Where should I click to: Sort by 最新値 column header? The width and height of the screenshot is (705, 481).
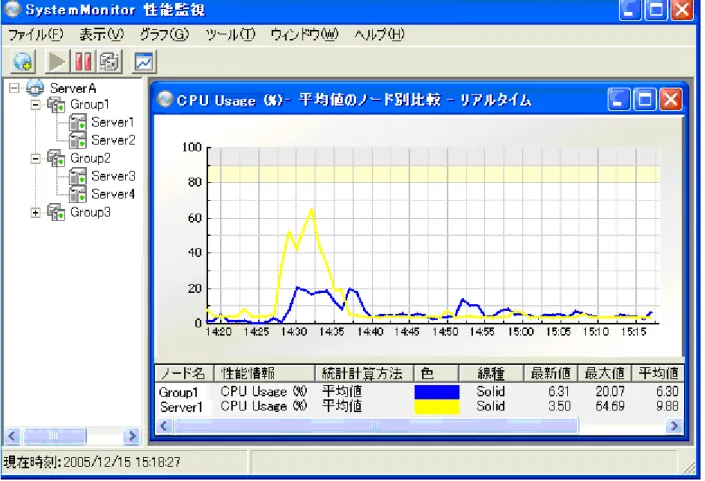click(551, 373)
